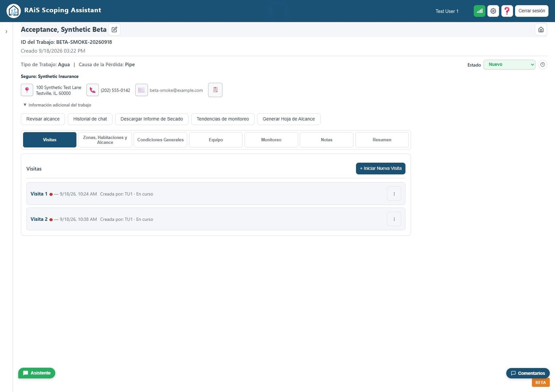Image resolution: width=555 pixels, height=392 pixels.
Task: Open the green statistics chart icon
Action: tap(479, 11)
